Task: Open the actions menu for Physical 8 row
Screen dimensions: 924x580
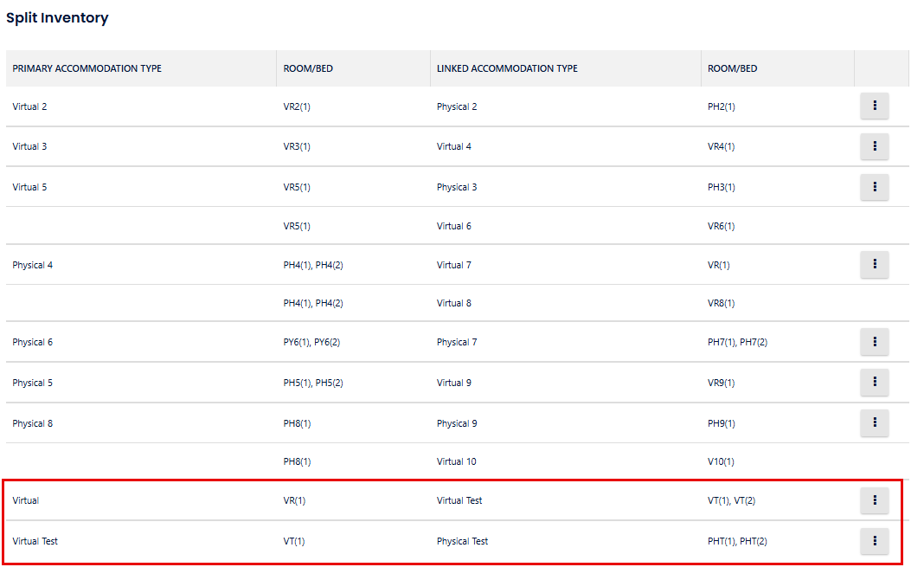Action: 875,422
